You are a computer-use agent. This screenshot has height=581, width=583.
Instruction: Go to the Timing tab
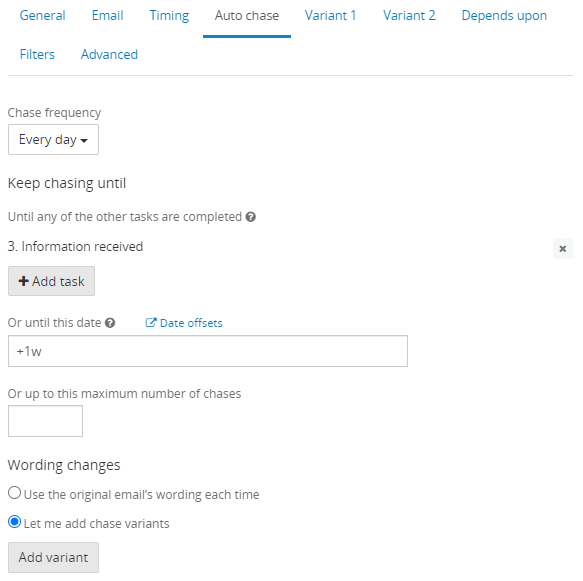[x=169, y=16]
